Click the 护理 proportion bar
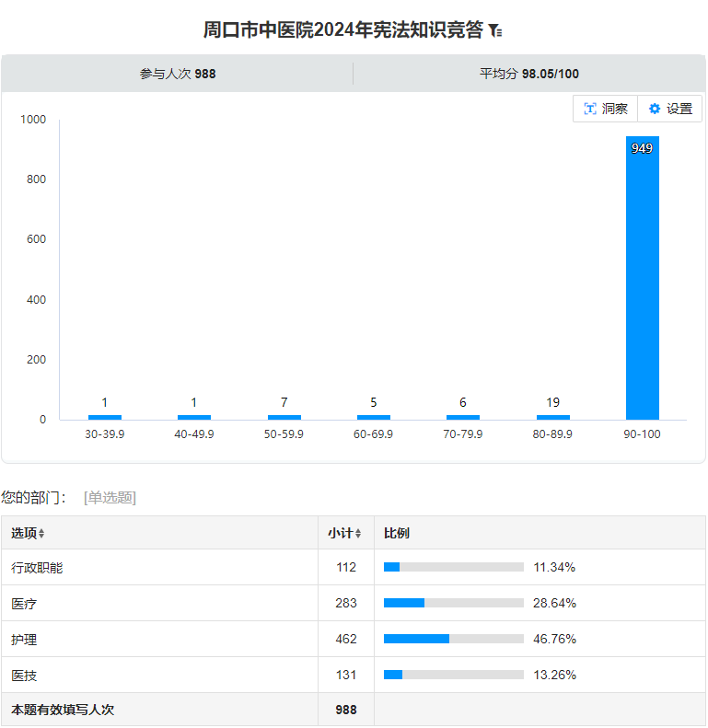Screen dimensions: 708x728 click(453, 639)
